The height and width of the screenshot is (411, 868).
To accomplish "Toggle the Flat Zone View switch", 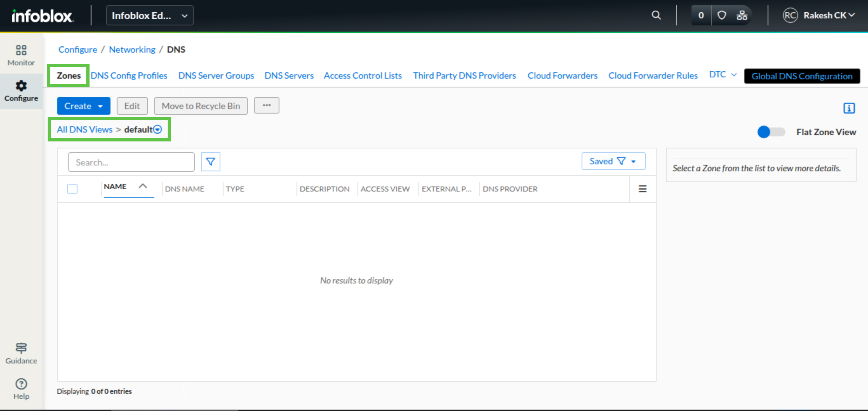I will (x=771, y=132).
